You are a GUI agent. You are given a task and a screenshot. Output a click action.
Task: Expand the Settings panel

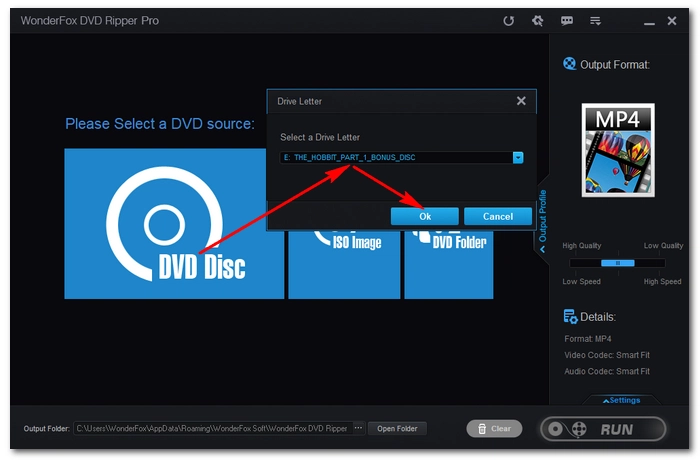622,400
